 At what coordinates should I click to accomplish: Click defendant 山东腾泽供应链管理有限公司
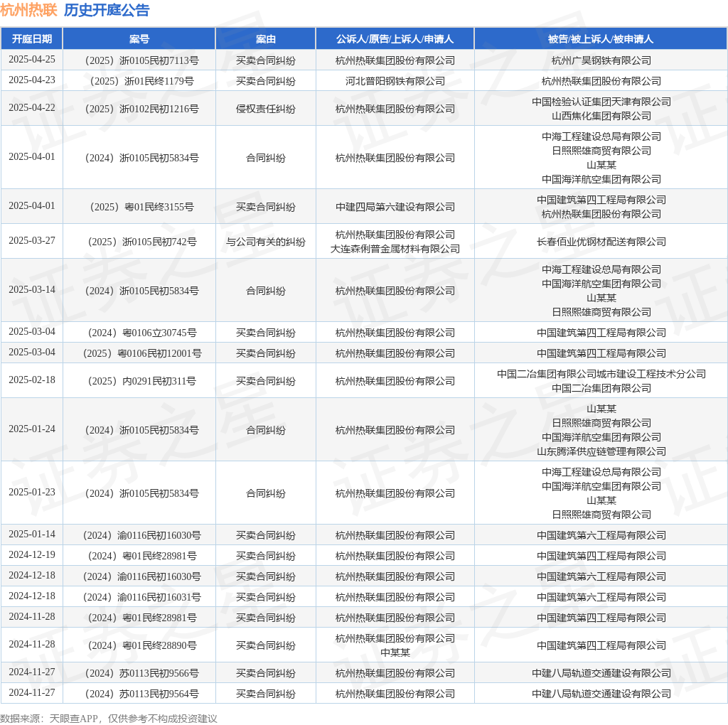(601, 451)
